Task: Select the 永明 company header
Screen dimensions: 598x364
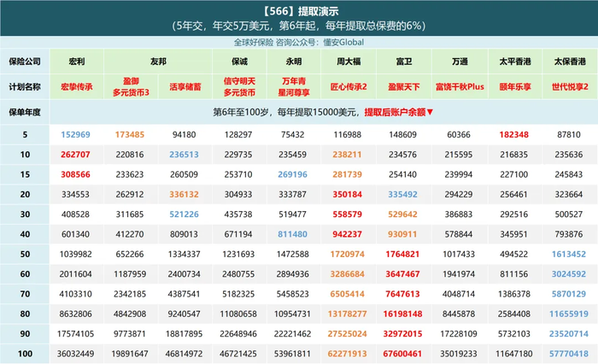Action: 294,62
